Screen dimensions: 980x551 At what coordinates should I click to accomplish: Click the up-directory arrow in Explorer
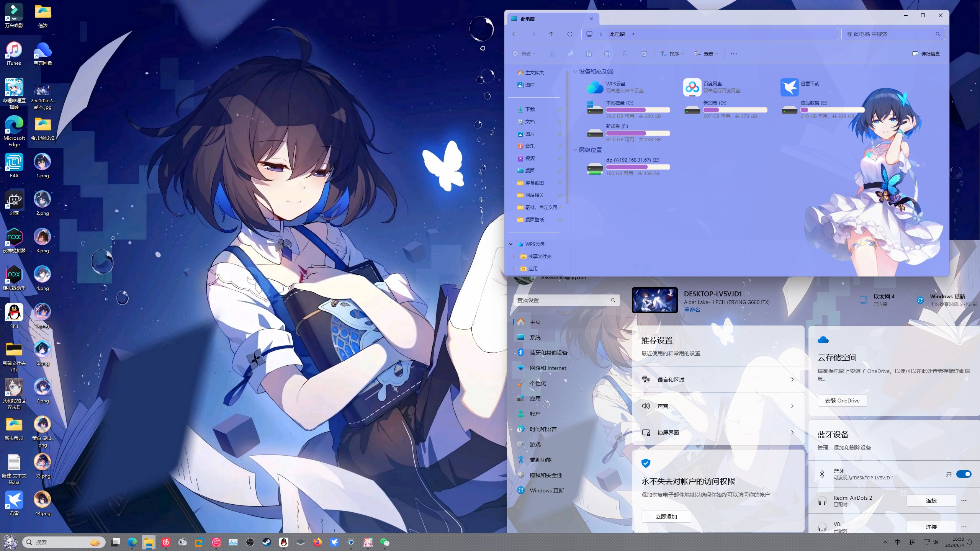(x=551, y=34)
